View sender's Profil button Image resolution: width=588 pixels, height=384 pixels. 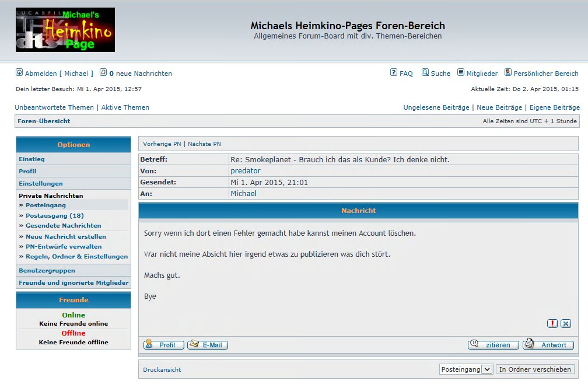[x=164, y=345]
